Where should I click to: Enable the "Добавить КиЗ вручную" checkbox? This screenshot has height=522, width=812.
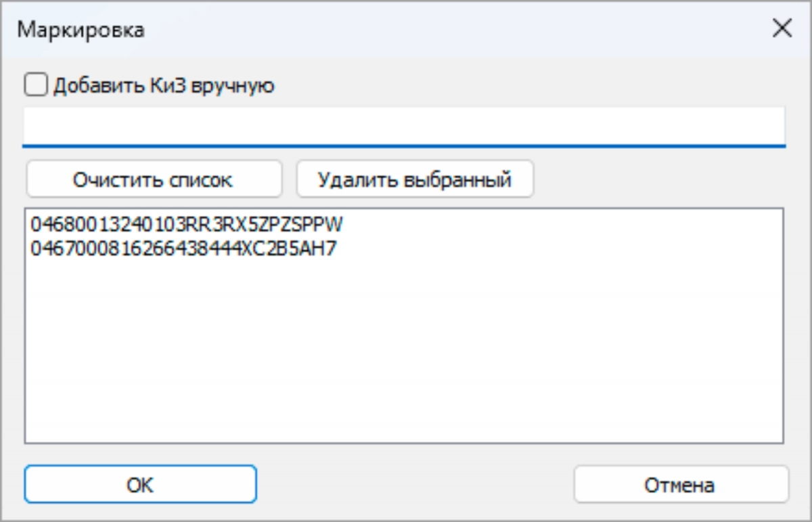(37, 85)
